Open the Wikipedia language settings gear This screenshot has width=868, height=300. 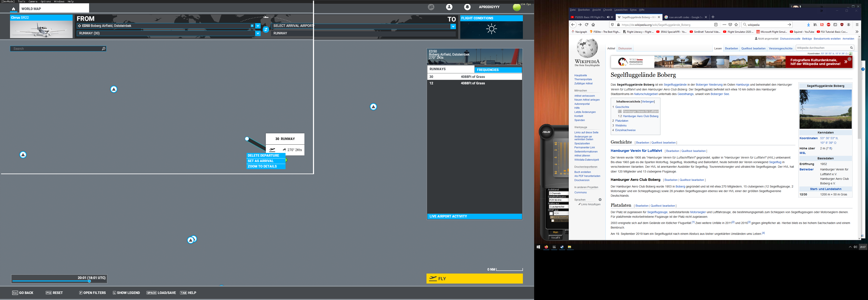click(600, 200)
